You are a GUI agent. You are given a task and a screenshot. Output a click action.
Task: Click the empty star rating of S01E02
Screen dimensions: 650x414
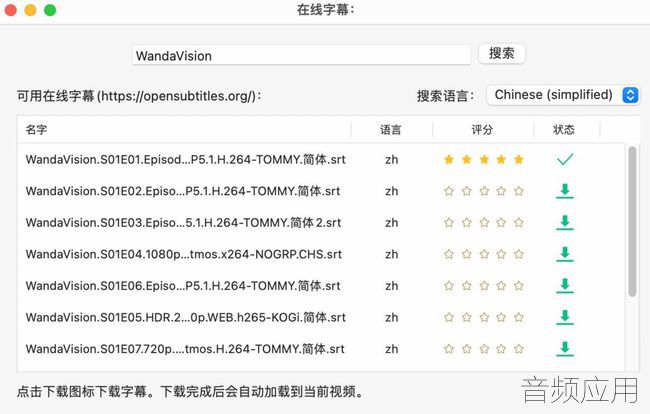[x=484, y=191]
